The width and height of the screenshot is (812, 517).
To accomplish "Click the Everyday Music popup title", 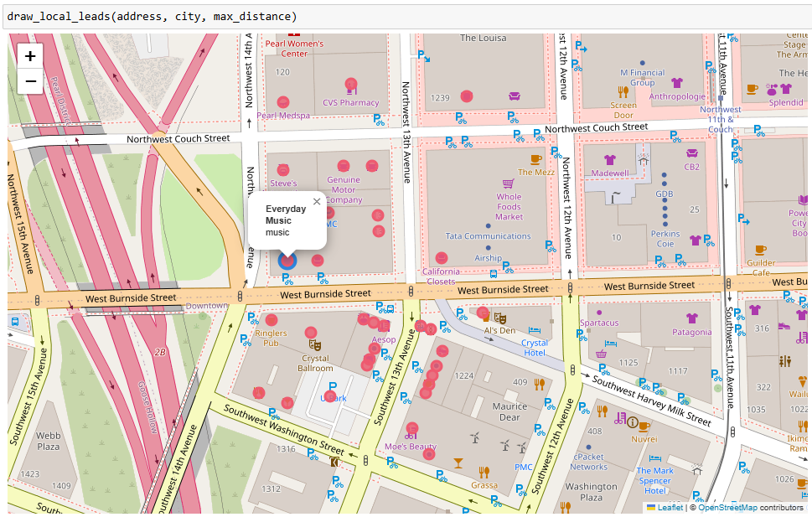I will (x=286, y=215).
